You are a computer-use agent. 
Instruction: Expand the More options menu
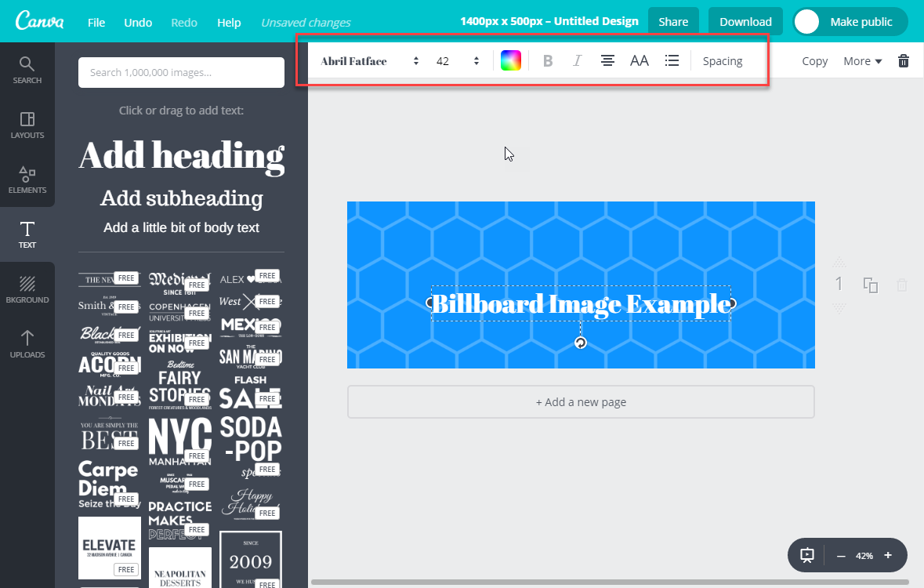pyautogui.click(x=862, y=61)
